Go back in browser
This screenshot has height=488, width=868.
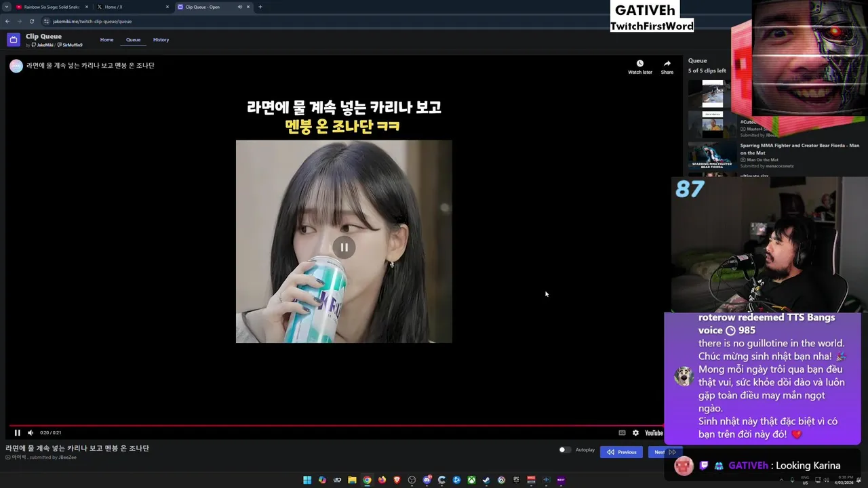click(x=7, y=21)
